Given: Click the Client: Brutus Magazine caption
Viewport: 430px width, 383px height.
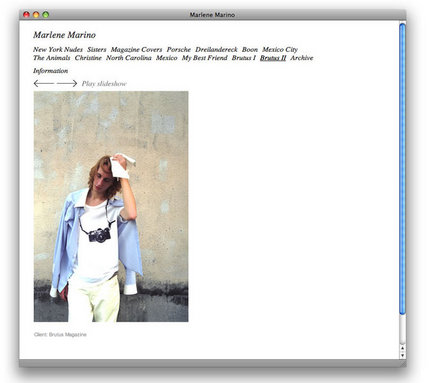Looking at the screenshot, I should [x=60, y=334].
